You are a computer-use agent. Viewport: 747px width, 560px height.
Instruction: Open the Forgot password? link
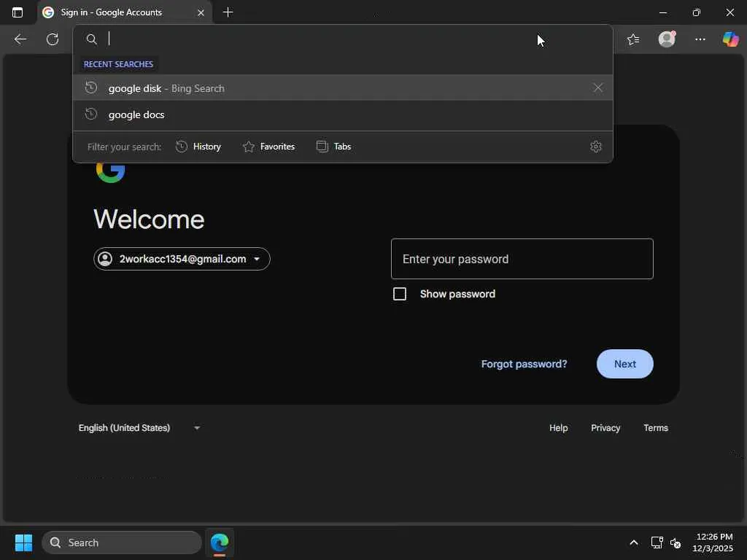[x=524, y=364]
